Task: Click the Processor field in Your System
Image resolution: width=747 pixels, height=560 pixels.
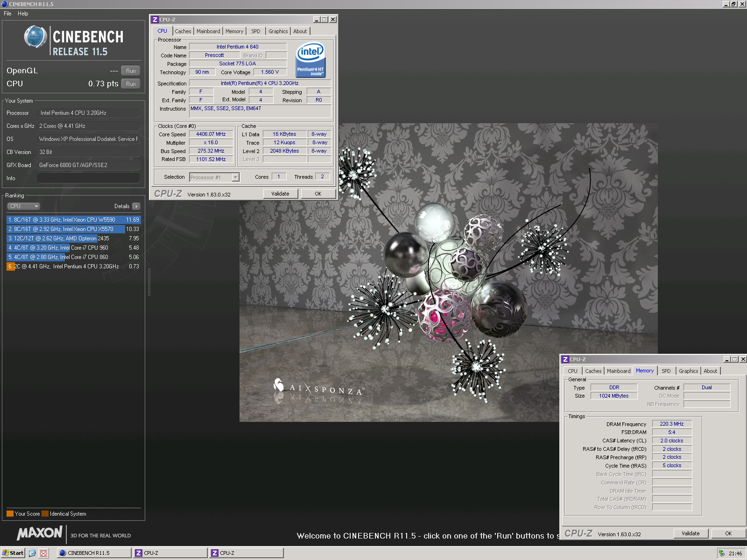Action: pos(88,113)
